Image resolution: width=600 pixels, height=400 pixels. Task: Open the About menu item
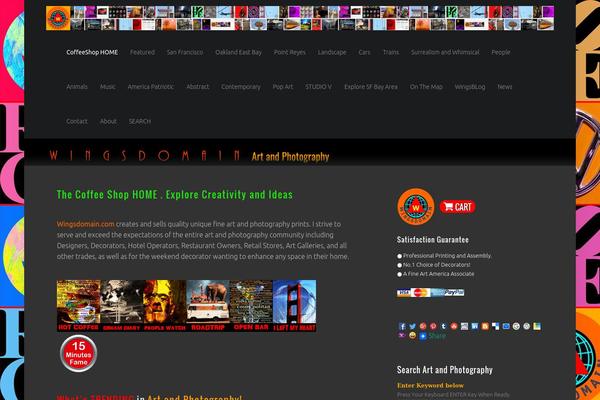(x=108, y=121)
